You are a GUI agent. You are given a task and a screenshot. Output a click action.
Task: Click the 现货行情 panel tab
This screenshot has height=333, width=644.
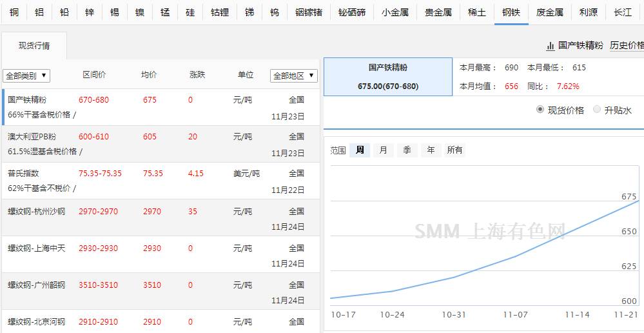[x=34, y=46]
